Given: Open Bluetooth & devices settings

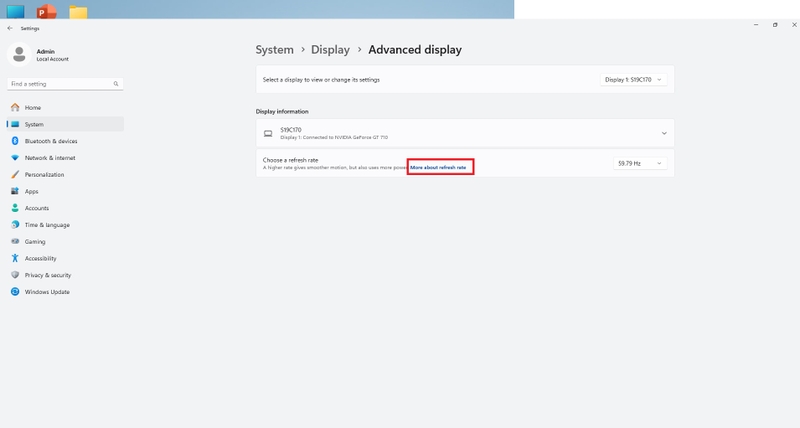Looking at the screenshot, I should pos(65,141).
